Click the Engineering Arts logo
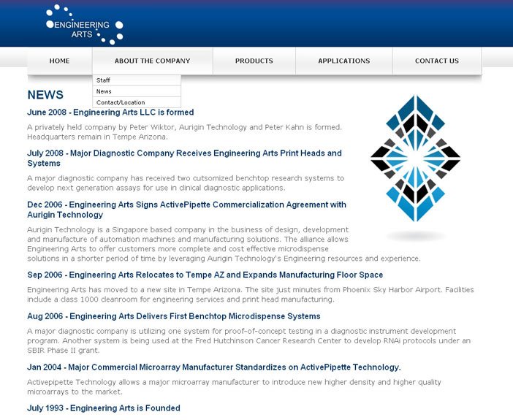 pyautogui.click(x=84, y=25)
